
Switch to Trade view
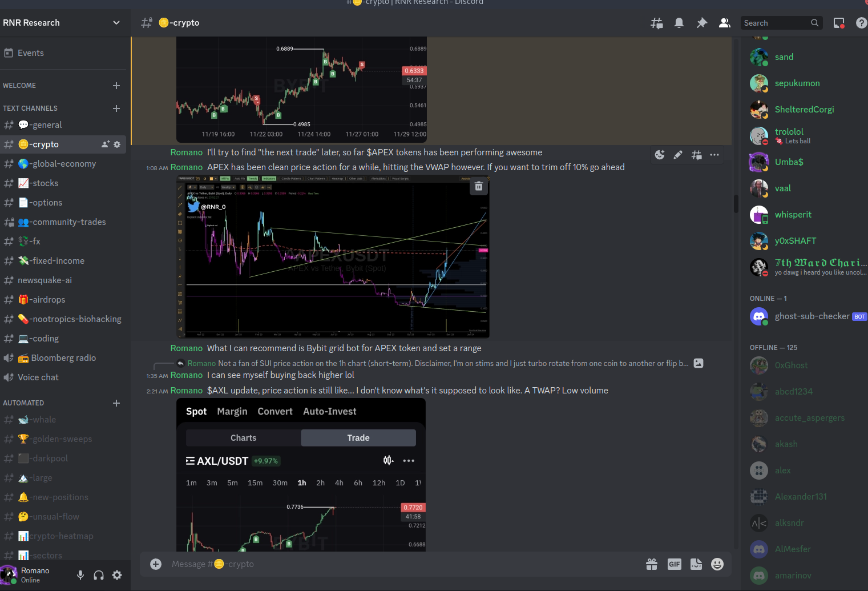coord(358,438)
